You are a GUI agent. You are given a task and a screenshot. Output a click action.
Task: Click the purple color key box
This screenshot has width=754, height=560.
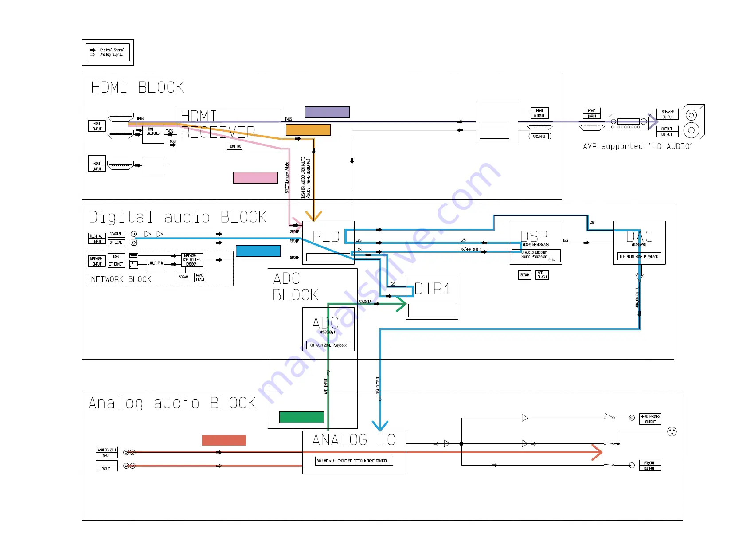327,112
